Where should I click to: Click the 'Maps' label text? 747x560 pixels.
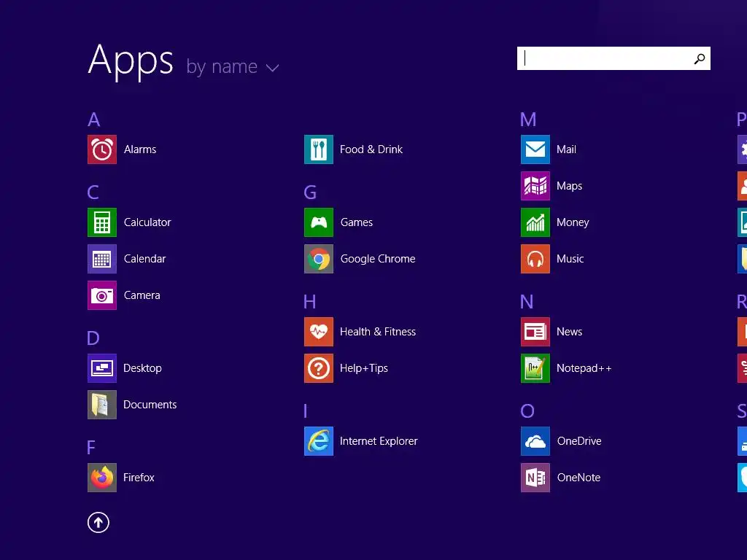[569, 186]
